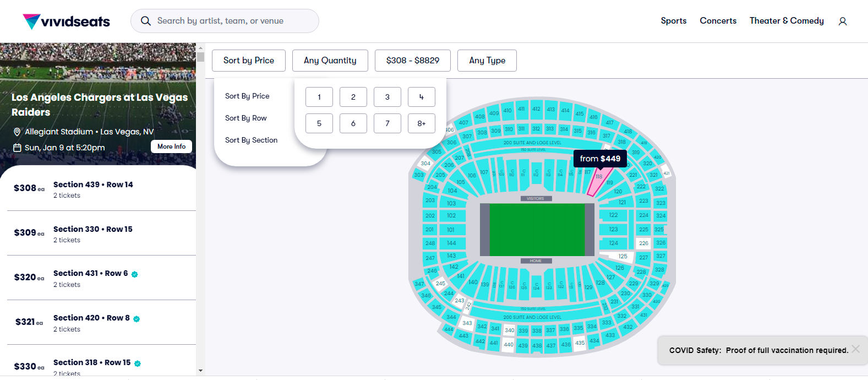Open the Concerts navigation link
This screenshot has width=868, height=380.
point(718,21)
